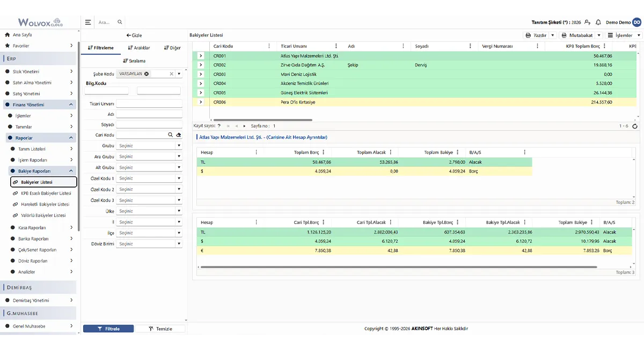
Task: Open the Grubu dropdown
Action: [150, 146]
